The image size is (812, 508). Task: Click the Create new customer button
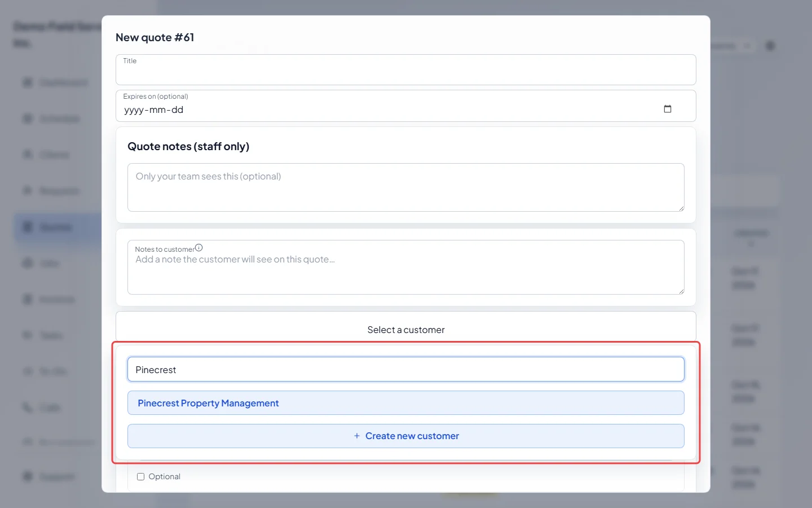pyautogui.click(x=406, y=436)
